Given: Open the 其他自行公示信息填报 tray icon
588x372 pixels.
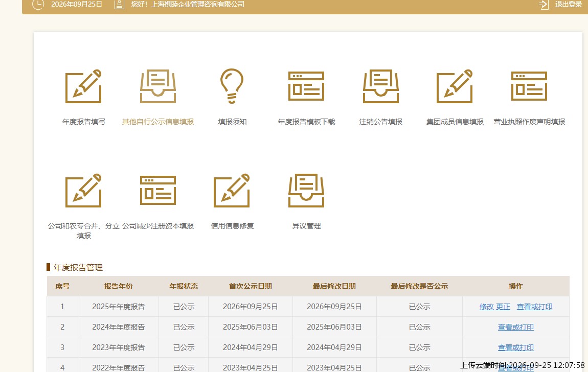Looking at the screenshot, I should (x=158, y=86).
